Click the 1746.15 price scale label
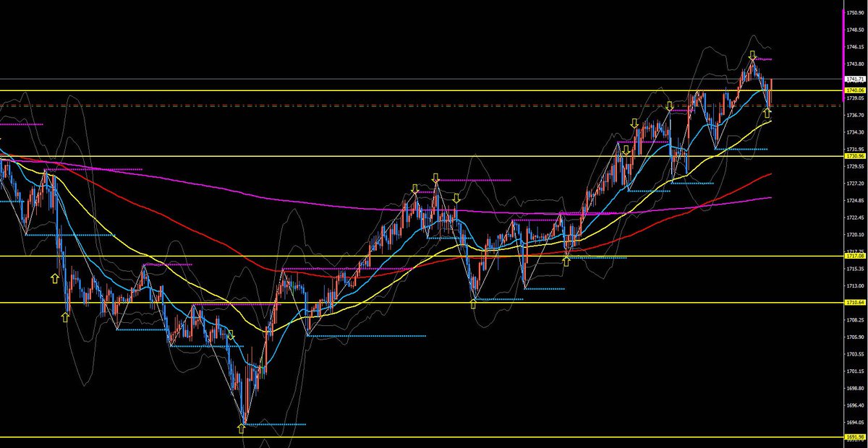Screen dimensions: 868x448 tap(856, 46)
